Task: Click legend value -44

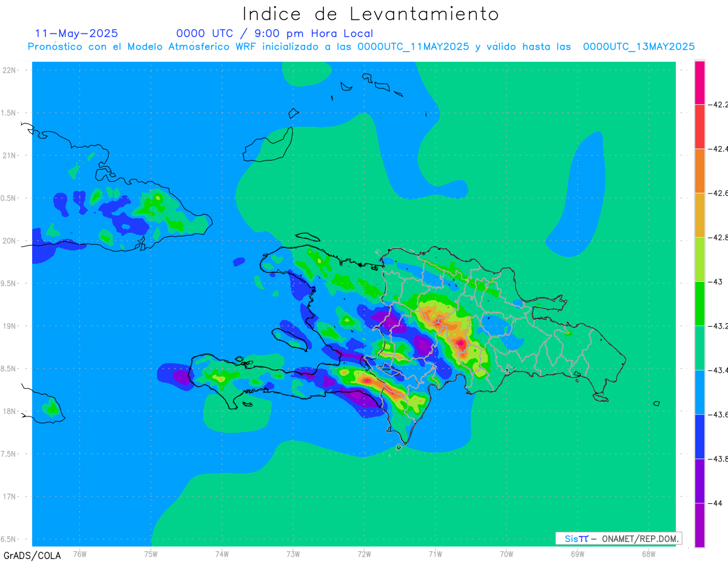Action: coord(715,503)
